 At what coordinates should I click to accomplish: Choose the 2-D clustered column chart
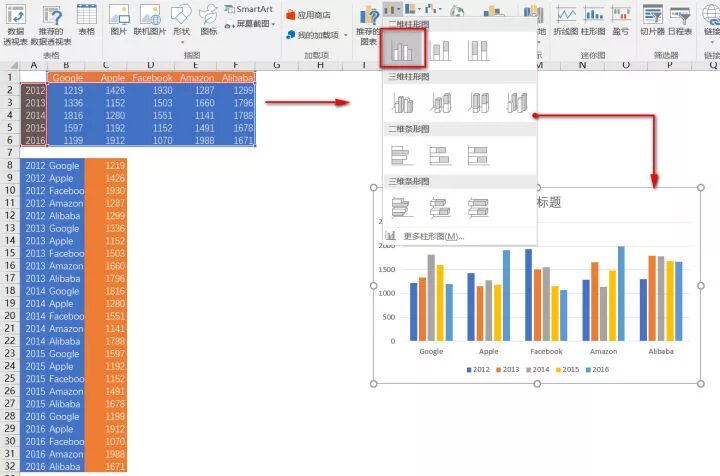pyautogui.click(x=402, y=49)
